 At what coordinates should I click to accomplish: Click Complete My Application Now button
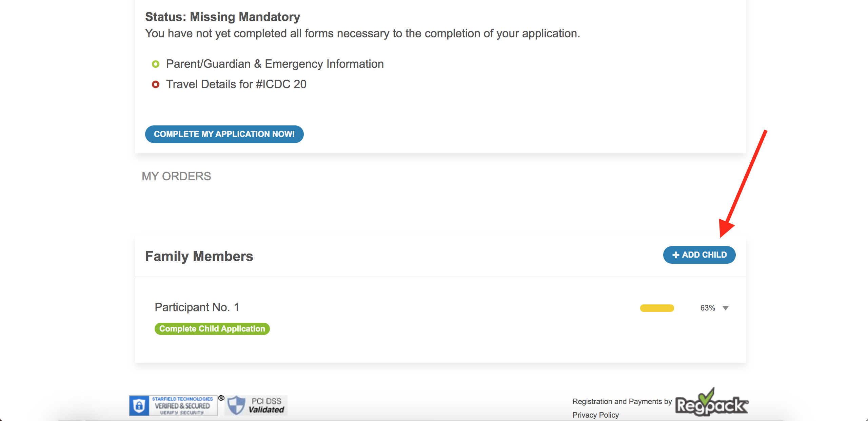(x=224, y=134)
